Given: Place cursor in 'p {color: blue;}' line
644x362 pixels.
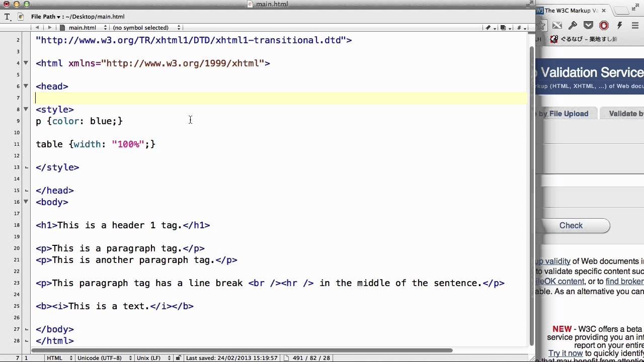Looking at the screenshot, I should tap(79, 121).
